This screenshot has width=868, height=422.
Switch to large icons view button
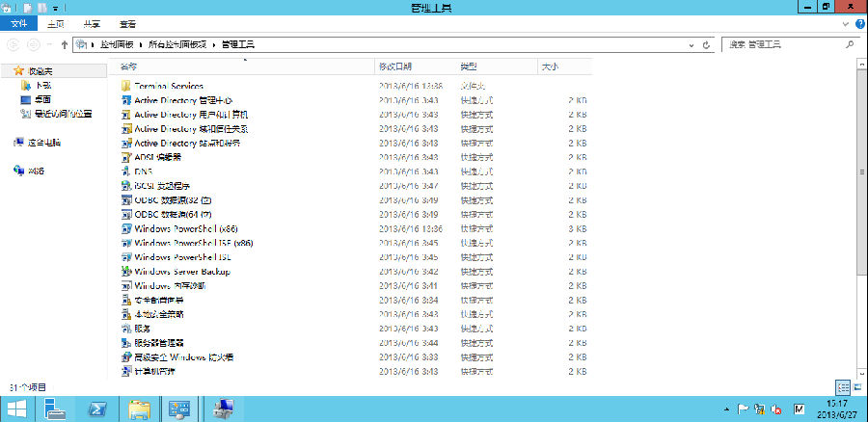858,387
